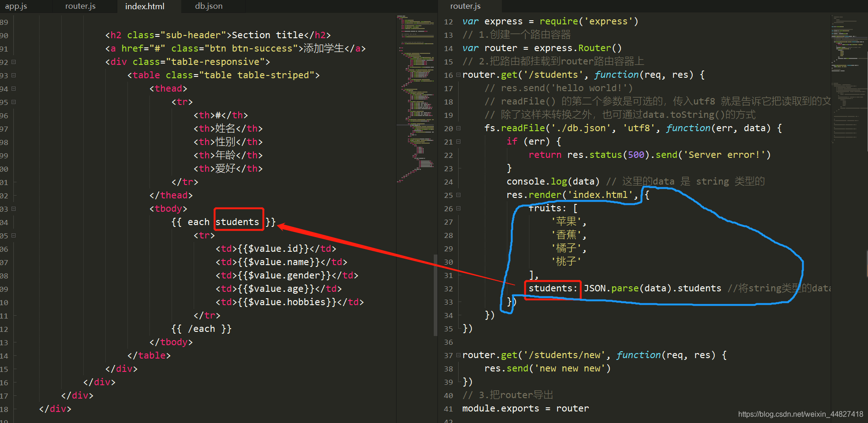868x423 pixels.
Task: Fold the tr block inside each students
Action: click(14, 235)
